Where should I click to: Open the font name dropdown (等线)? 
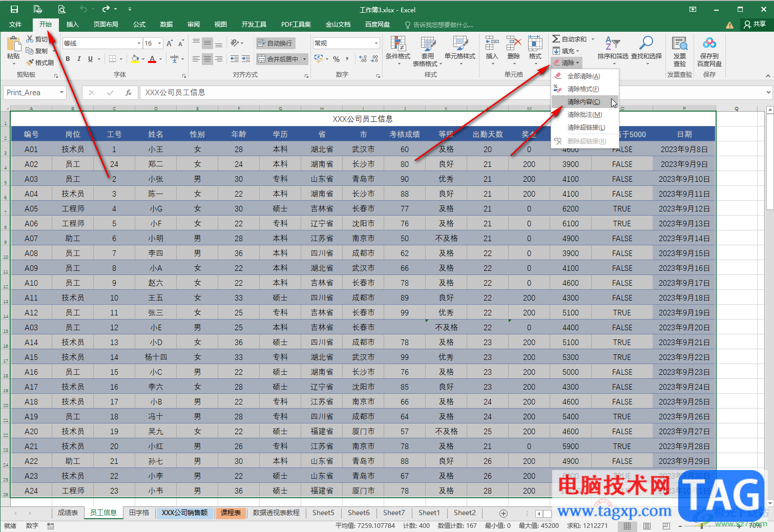coord(139,43)
